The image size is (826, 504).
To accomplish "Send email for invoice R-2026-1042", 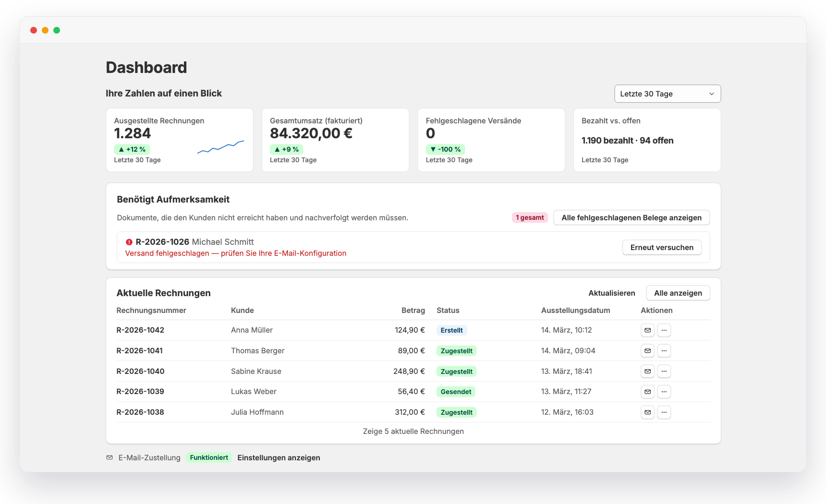I will point(647,330).
